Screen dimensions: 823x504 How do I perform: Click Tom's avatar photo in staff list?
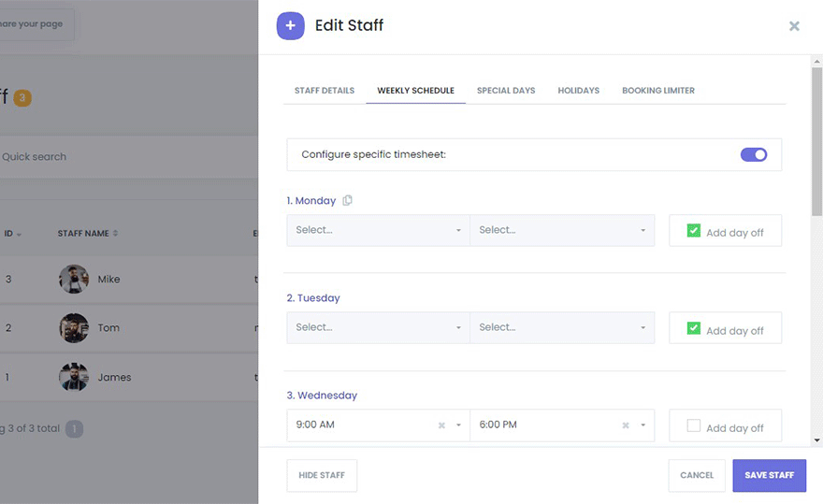74,328
